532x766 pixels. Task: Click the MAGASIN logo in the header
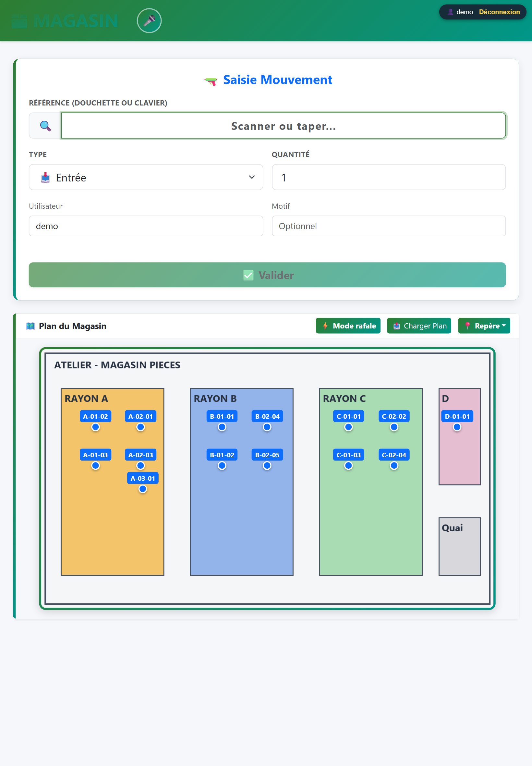pos(65,21)
